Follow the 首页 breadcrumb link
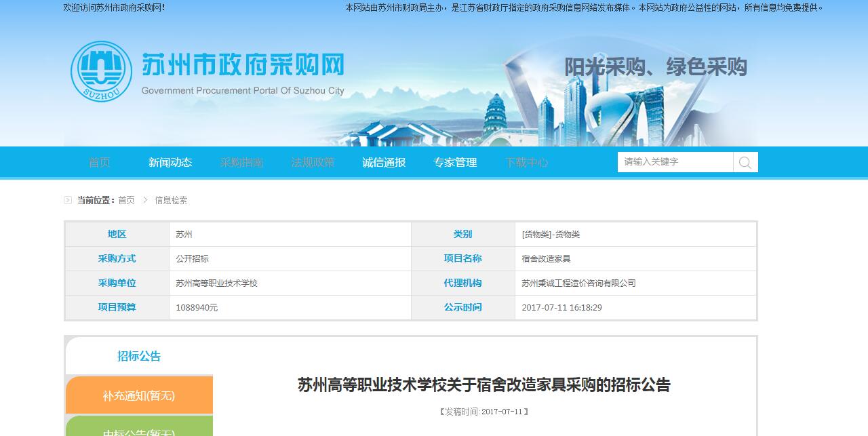 pos(126,200)
